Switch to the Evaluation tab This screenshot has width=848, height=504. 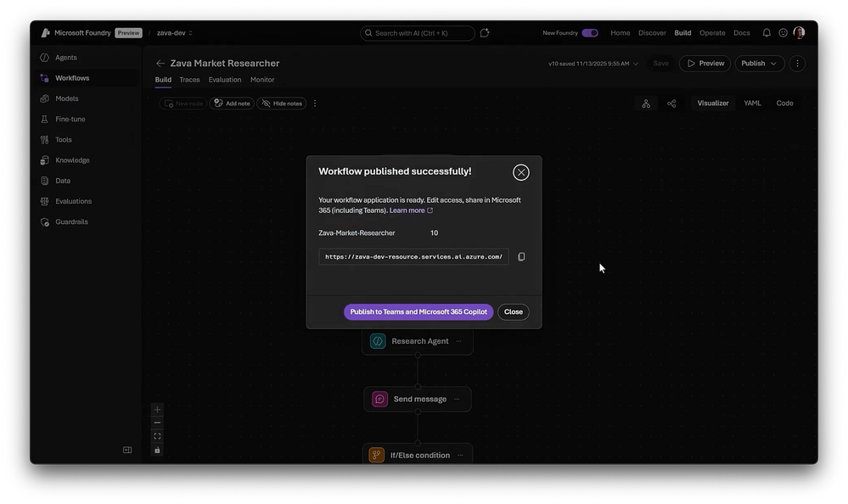coord(225,80)
